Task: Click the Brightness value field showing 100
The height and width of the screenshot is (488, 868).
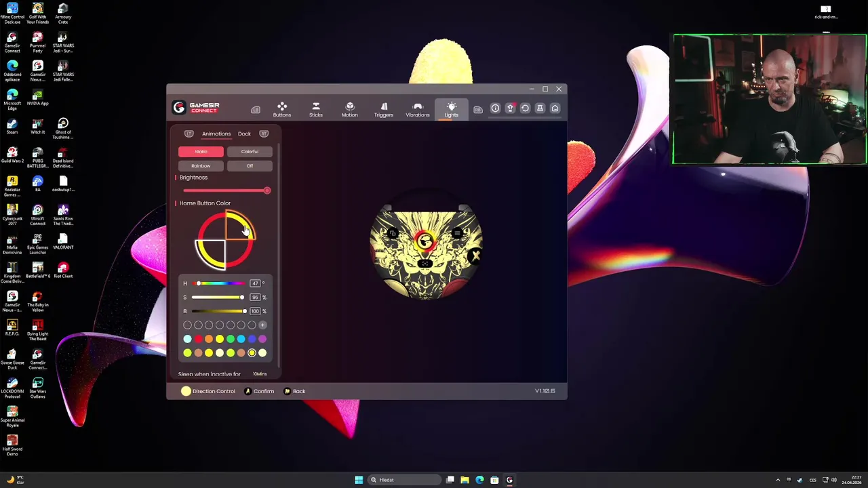Action: click(x=255, y=311)
